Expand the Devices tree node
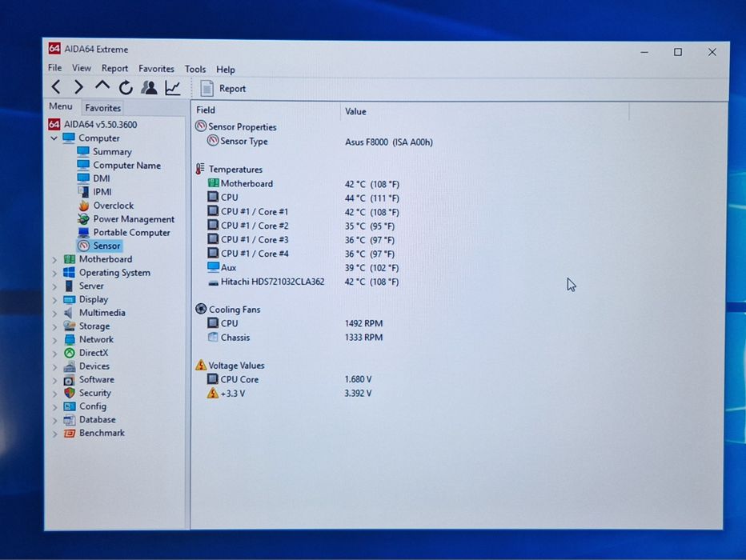 54,366
